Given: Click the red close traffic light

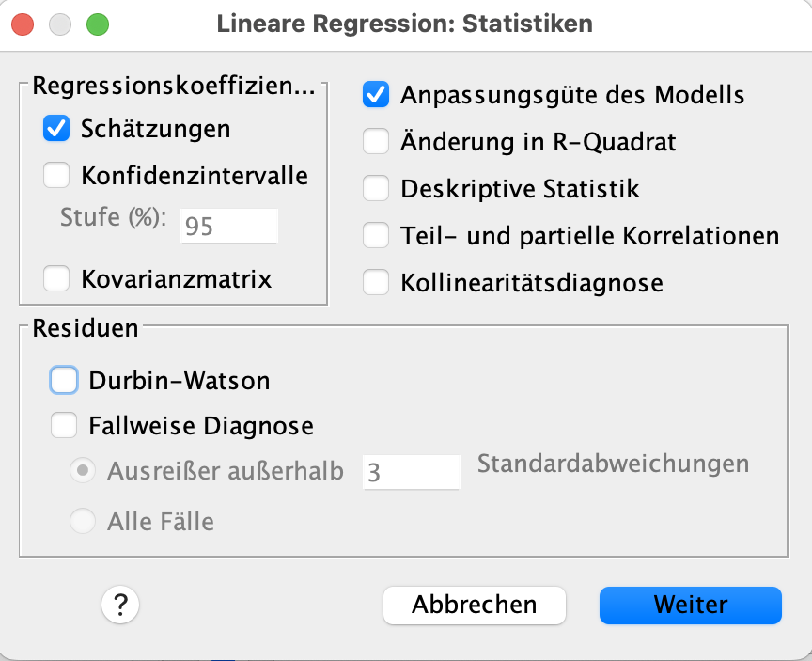Looking at the screenshot, I should [x=23, y=25].
